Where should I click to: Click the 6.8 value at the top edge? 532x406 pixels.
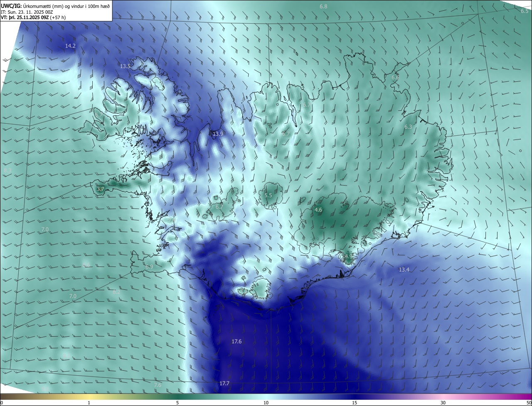[323, 7]
